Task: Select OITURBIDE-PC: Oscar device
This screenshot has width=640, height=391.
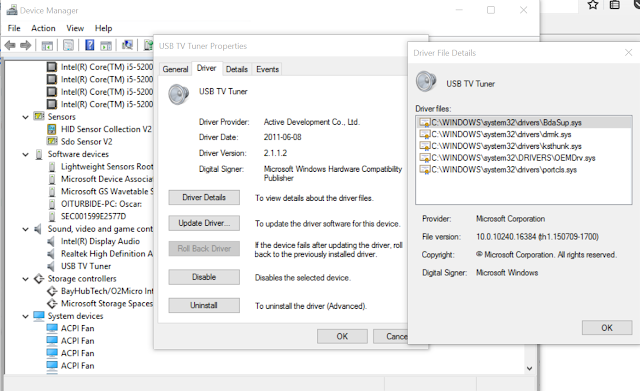Action: click(102, 204)
